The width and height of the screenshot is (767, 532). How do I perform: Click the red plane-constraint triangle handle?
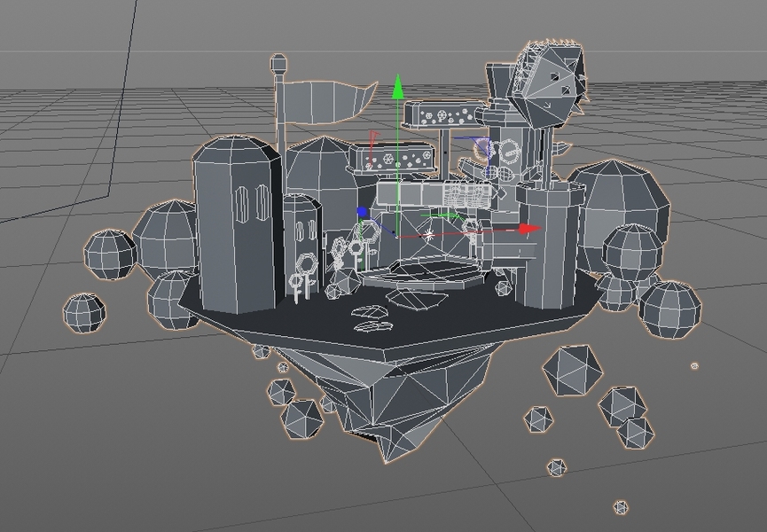click(374, 136)
